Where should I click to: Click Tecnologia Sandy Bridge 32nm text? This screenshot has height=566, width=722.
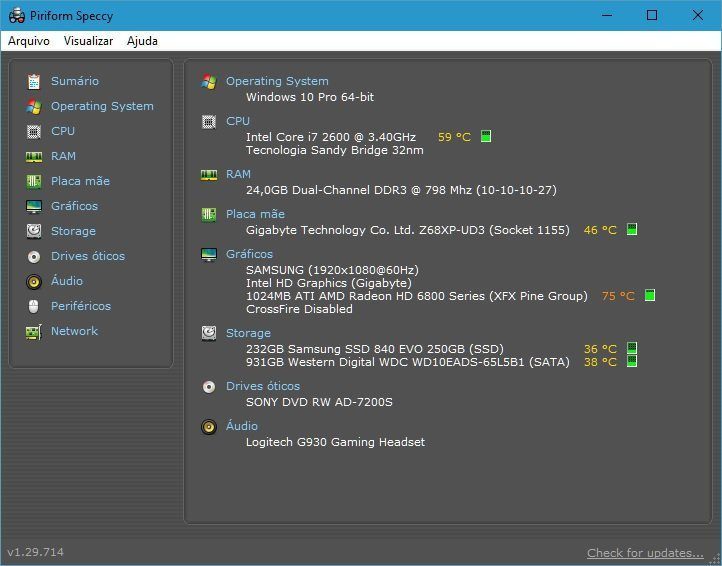tap(335, 150)
